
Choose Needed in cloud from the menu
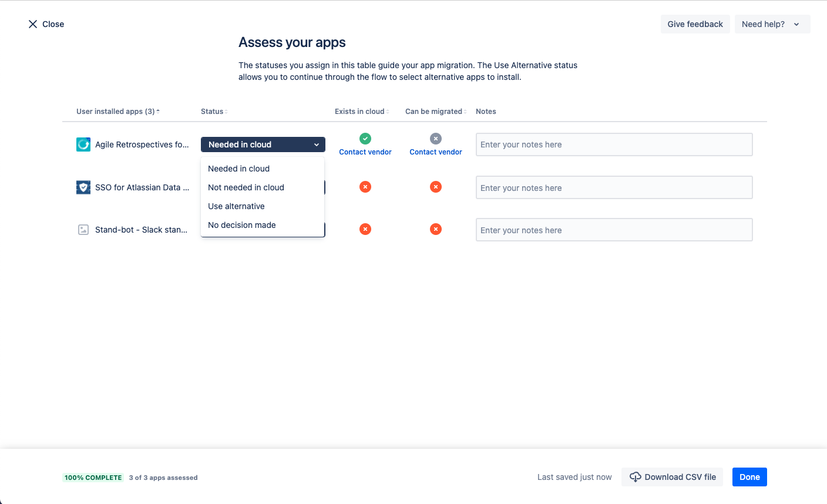pos(263,169)
